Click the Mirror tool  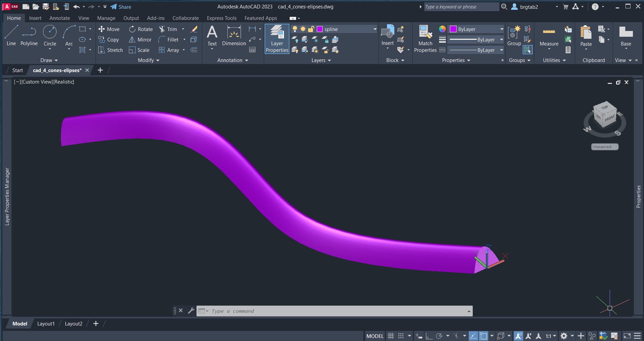coord(140,40)
